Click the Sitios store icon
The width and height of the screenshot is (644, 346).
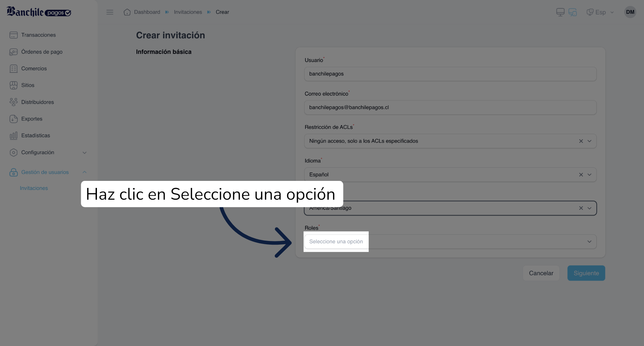[x=13, y=85]
